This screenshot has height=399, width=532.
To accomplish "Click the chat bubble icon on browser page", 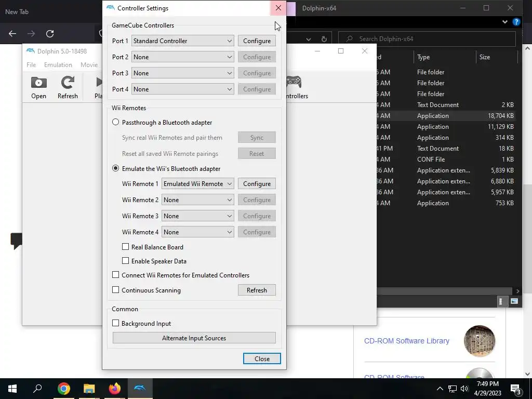I will (16, 241).
